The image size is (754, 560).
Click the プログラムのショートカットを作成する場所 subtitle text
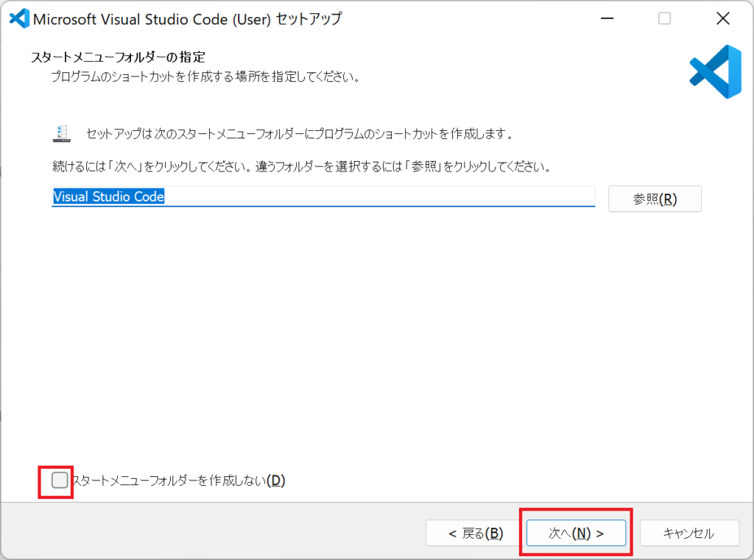[206, 77]
